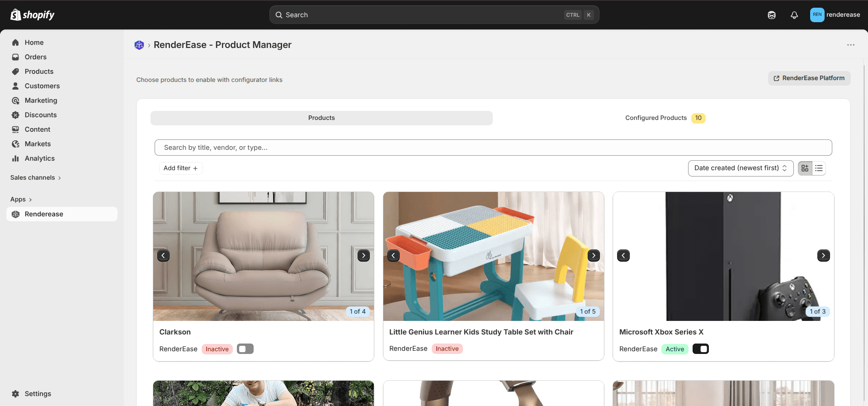868x406 pixels.
Task: Click the Home icon in sidebar
Action: (x=15, y=43)
